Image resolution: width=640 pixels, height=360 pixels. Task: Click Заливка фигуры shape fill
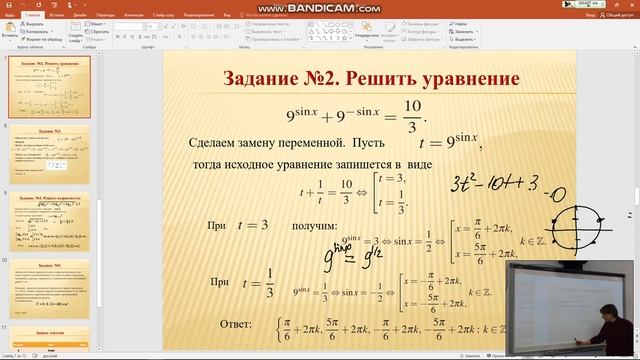pos(420,24)
